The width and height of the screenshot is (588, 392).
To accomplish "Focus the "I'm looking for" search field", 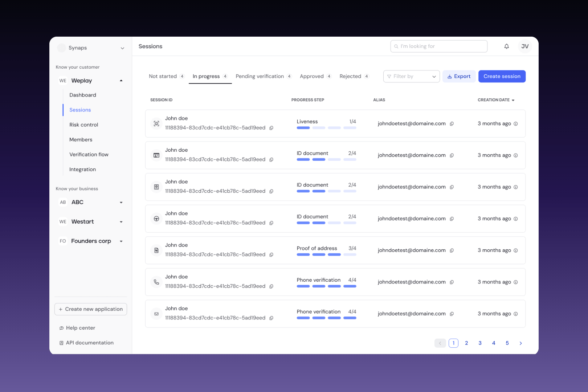I will point(439,46).
